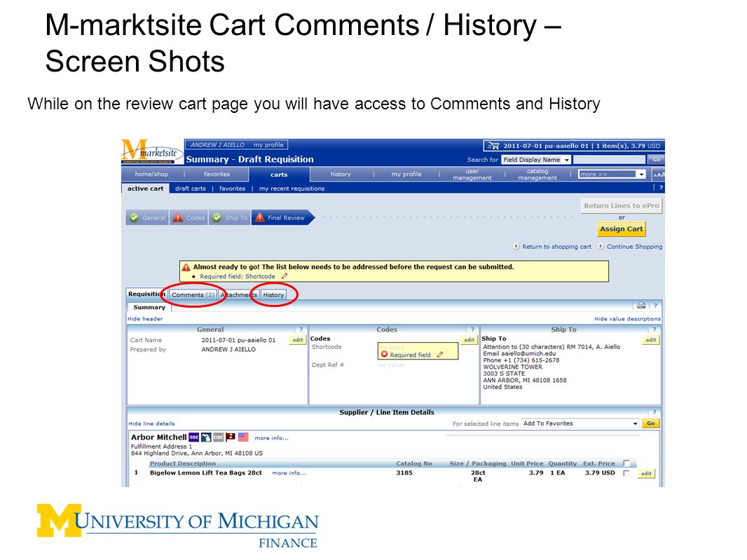Click the print icon beside Summary tab

tap(640, 306)
